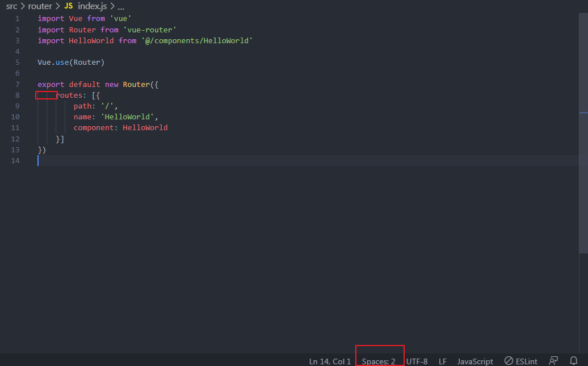The image size is (588, 366).
Task: Click line number 7 in the gutter
Action: [17, 85]
